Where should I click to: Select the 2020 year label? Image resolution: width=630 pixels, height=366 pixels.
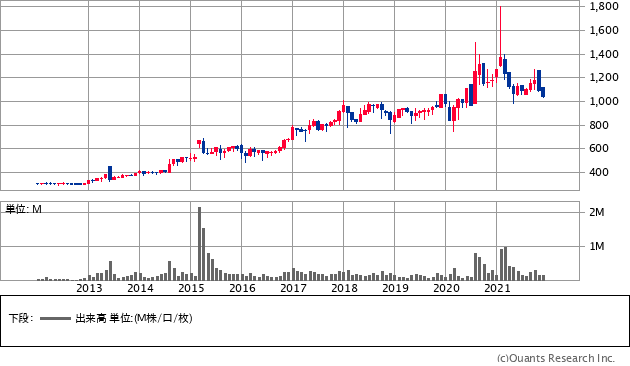446,288
